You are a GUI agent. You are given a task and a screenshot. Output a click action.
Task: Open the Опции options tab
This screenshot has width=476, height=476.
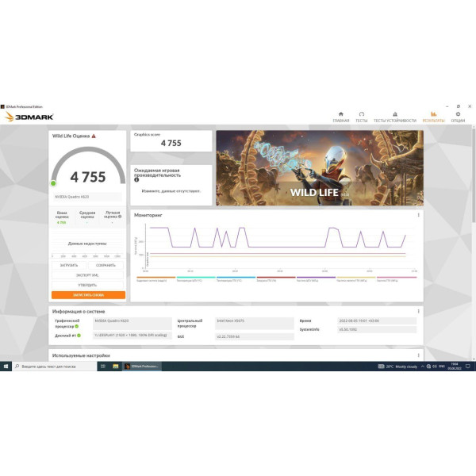(x=458, y=117)
